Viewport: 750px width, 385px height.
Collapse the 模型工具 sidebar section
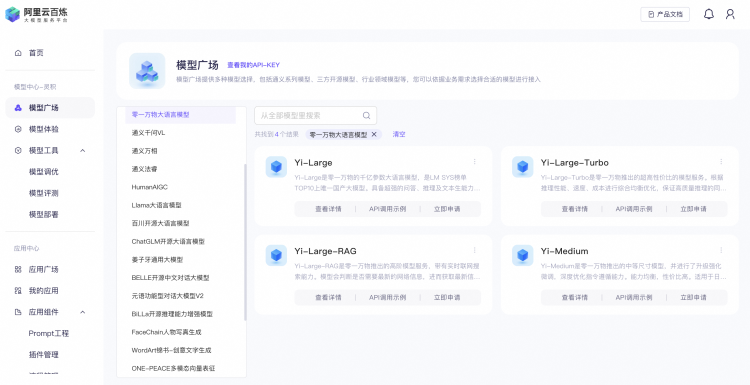(82, 151)
